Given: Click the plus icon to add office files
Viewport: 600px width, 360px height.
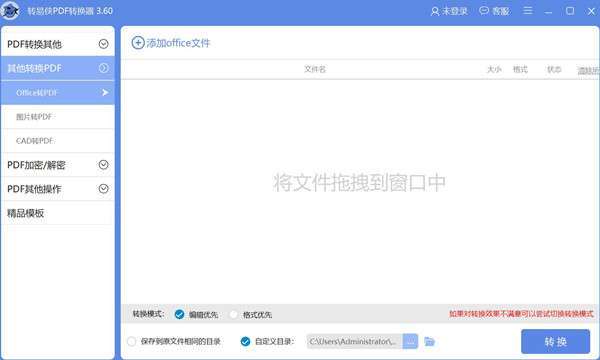Looking at the screenshot, I should (138, 43).
